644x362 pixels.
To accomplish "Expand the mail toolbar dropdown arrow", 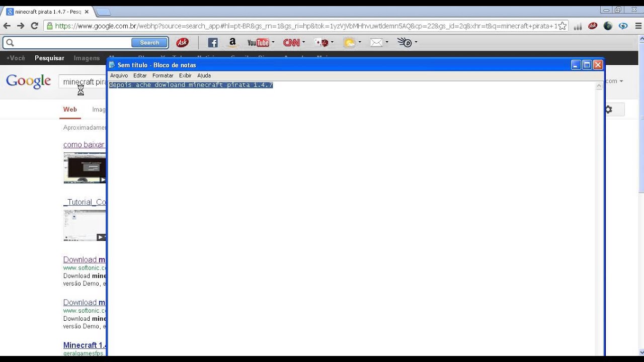I will 387,43.
